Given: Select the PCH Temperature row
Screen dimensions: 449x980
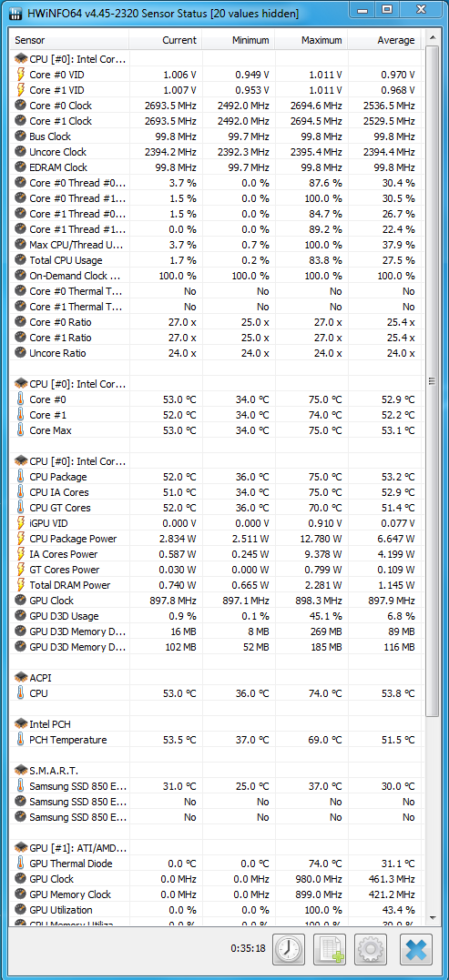Looking at the screenshot, I should (217, 740).
